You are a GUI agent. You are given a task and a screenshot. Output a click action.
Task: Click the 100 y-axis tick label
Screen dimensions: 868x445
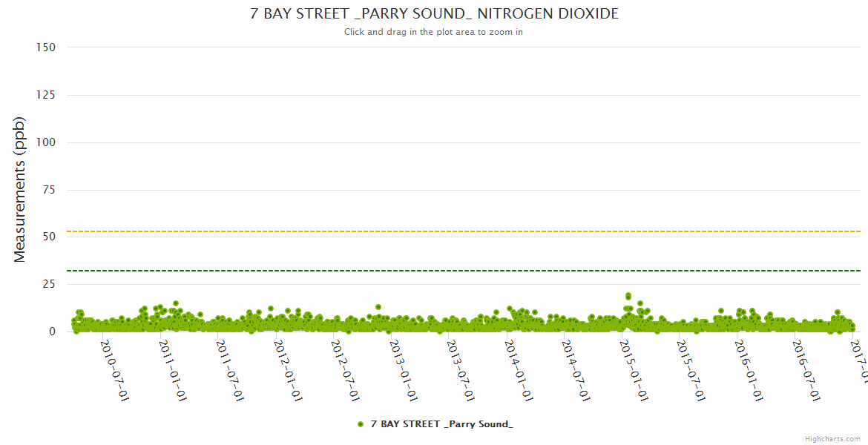tap(46, 142)
